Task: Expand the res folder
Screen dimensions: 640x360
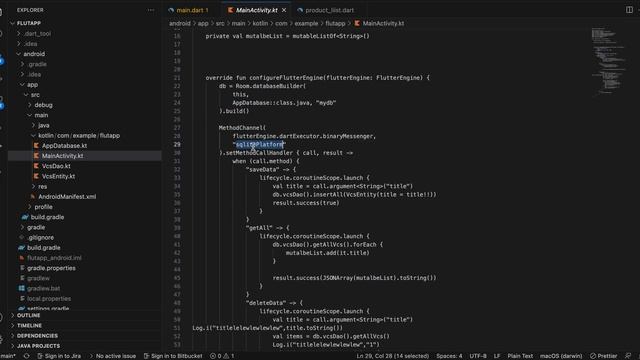Action: [42, 187]
